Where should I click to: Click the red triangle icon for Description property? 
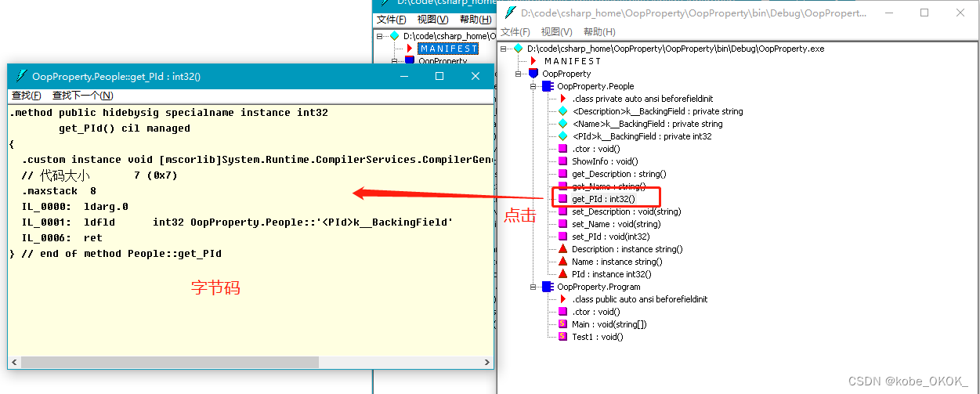pyautogui.click(x=562, y=249)
